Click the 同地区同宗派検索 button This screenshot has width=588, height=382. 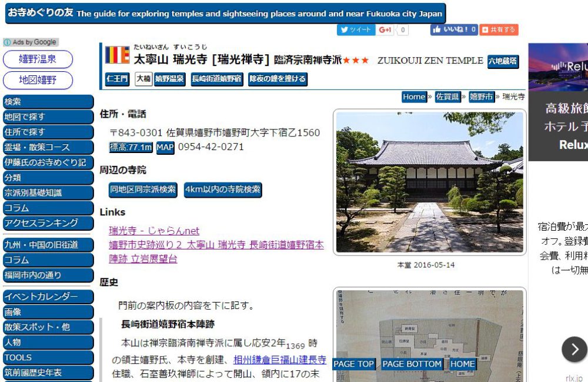pyautogui.click(x=143, y=190)
